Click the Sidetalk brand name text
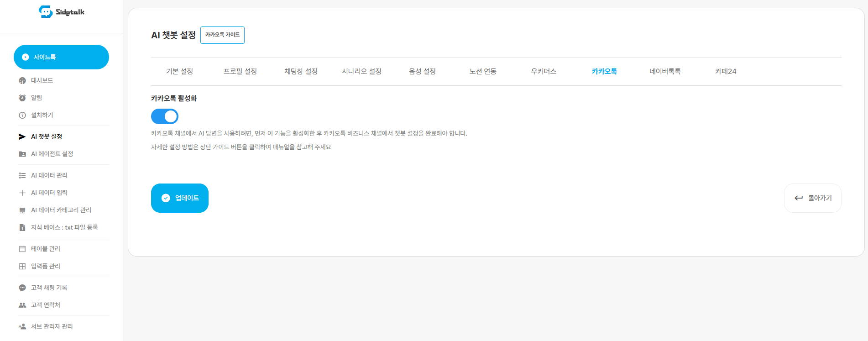This screenshot has width=868, height=341. [x=70, y=12]
